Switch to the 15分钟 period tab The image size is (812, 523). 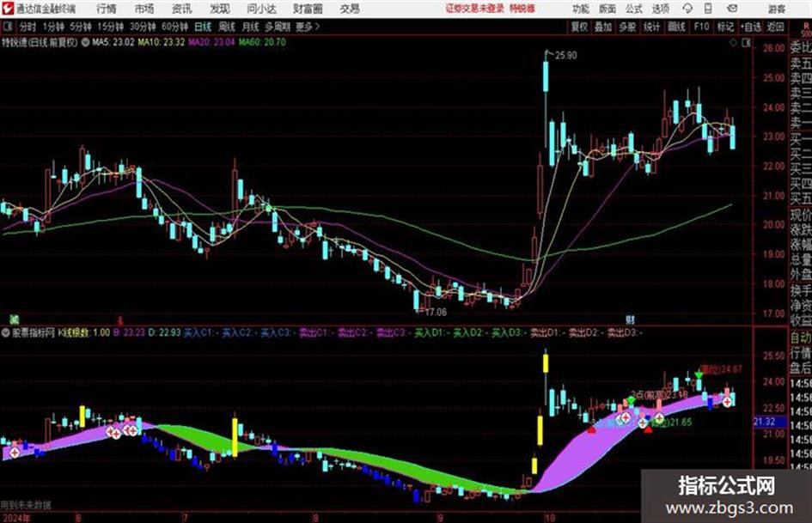(111, 27)
